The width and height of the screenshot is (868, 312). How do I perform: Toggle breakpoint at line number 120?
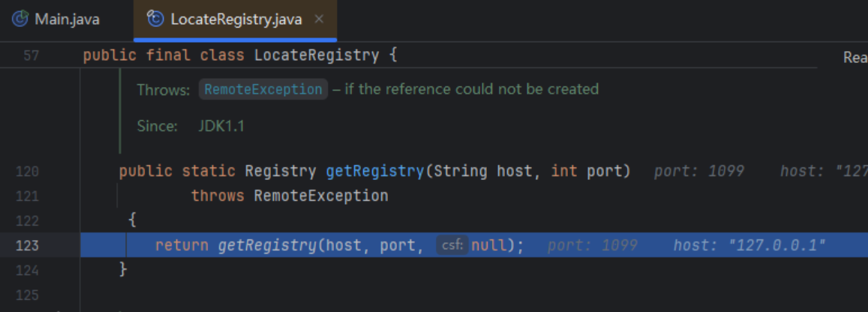pos(27,172)
